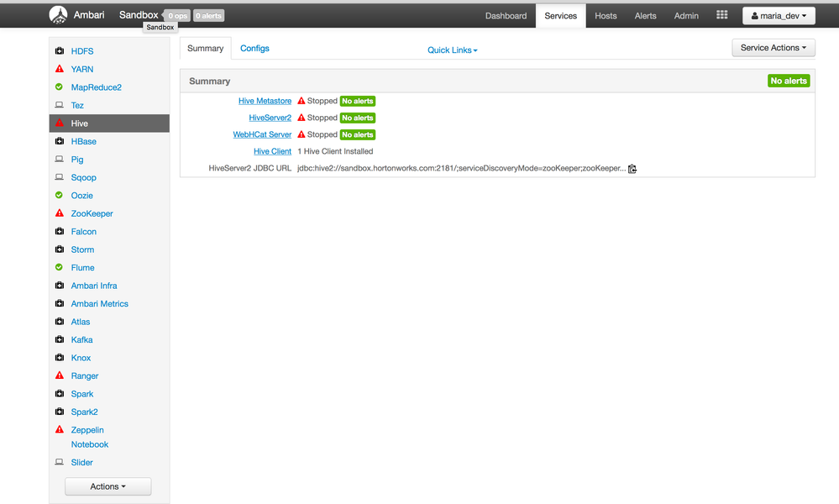Click the laptop icon beside Slider
Image resolution: width=839 pixels, height=504 pixels.
pyautogui.click(x=60, y=462)
